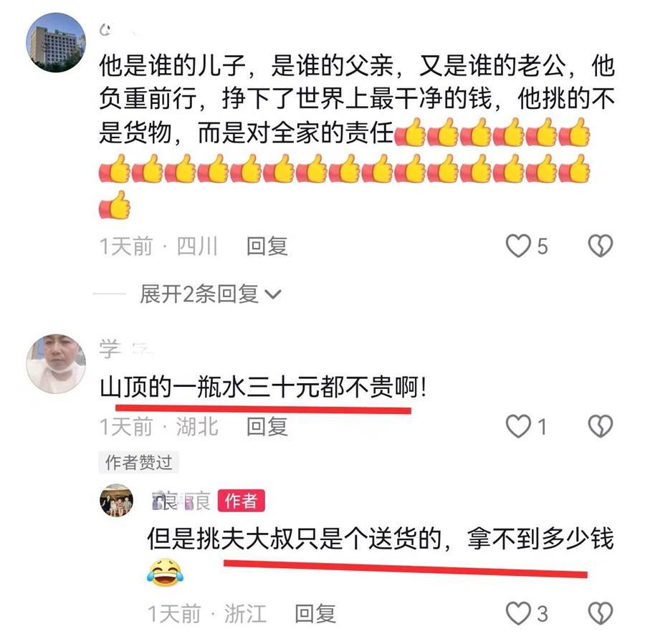Dislike the Sichuan comment via broken heart
The height and width of the screenshot is (644, 645).
600,246
